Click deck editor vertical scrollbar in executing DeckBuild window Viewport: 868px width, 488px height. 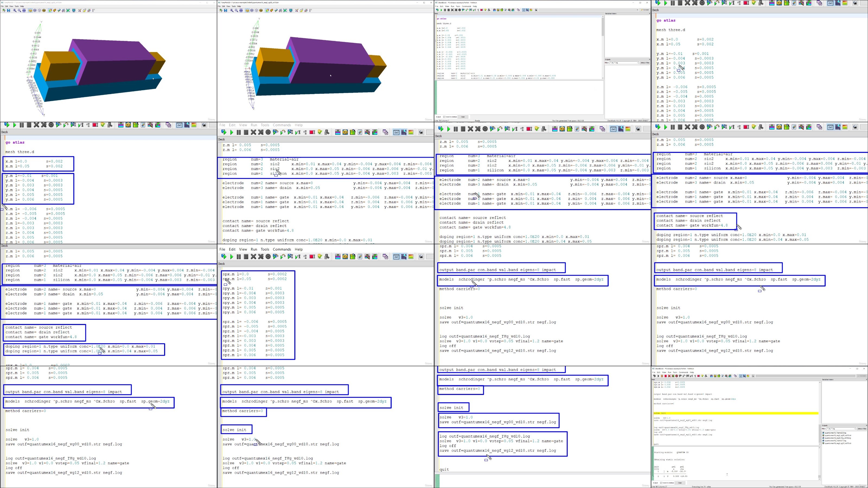click(820, 413)
